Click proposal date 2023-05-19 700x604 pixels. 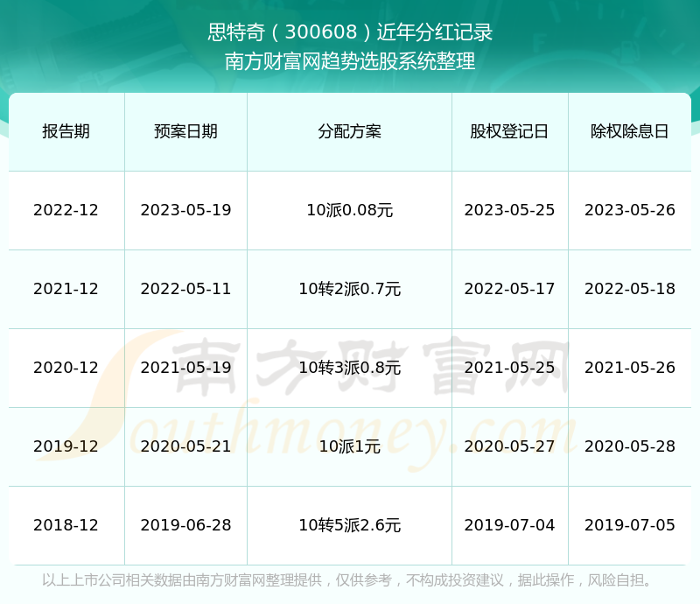pyautogui.click(x=185, y=210)
